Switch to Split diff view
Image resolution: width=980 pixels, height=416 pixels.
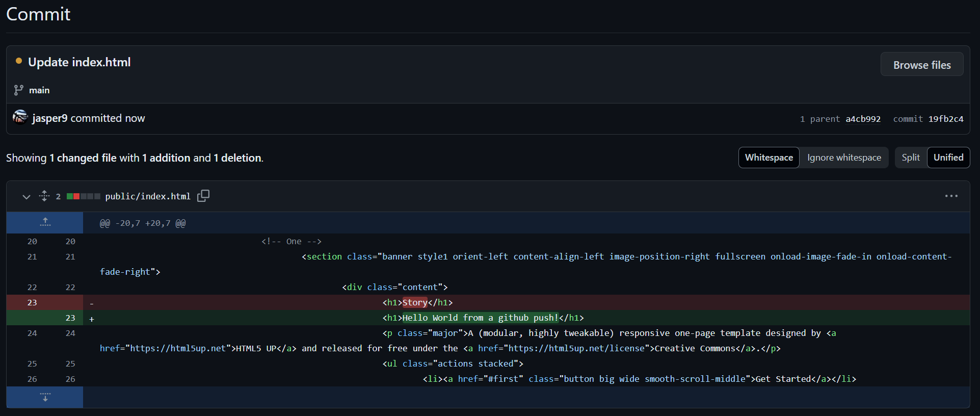pyautogui.click(x=910, y=158)
